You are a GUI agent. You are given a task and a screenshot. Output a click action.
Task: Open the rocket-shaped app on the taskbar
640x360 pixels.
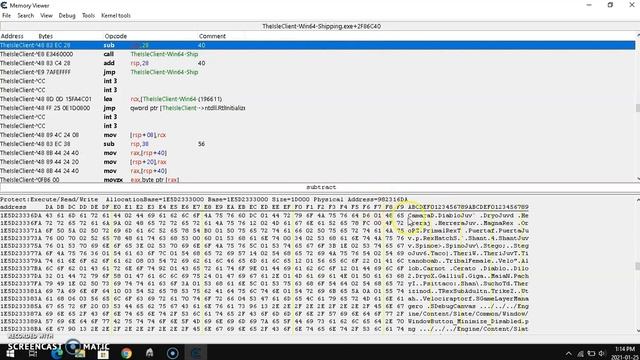(x=149, y=353)
